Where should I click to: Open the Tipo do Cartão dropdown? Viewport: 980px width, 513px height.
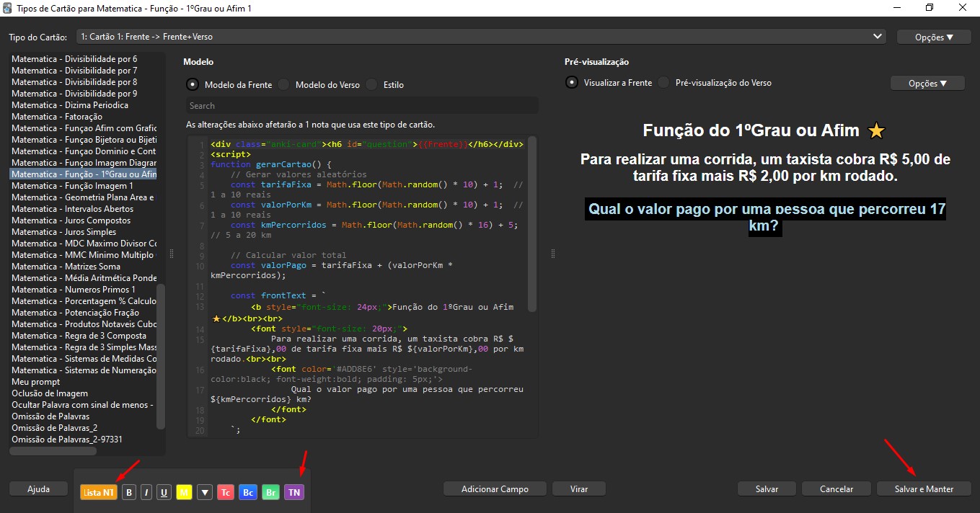[480, 36]
